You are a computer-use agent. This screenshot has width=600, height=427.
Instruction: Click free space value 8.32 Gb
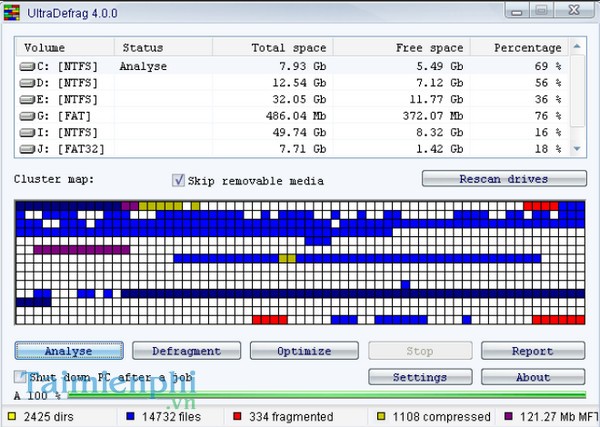click(440, 132)
